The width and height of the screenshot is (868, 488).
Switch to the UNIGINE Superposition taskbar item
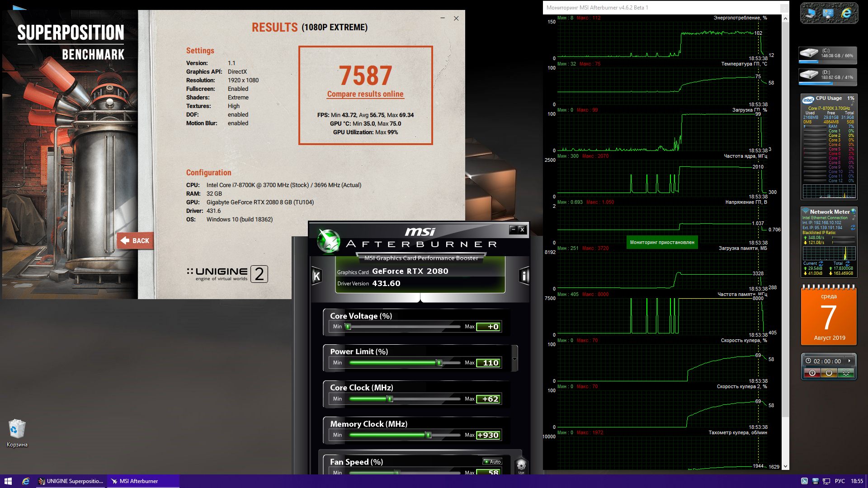tap(71, 481)
